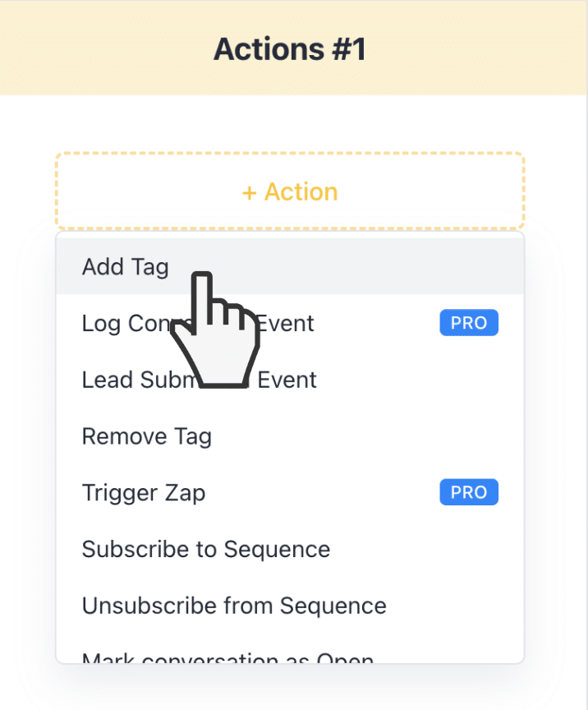Click the word Zap in Trigger Zap

185,493
